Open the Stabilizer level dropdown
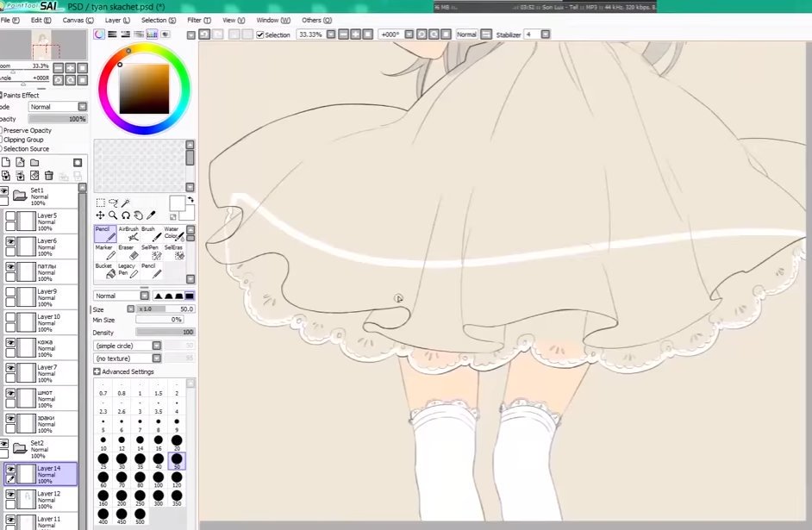The height and width of the screenshot is (530, 812). pos(543,34)
